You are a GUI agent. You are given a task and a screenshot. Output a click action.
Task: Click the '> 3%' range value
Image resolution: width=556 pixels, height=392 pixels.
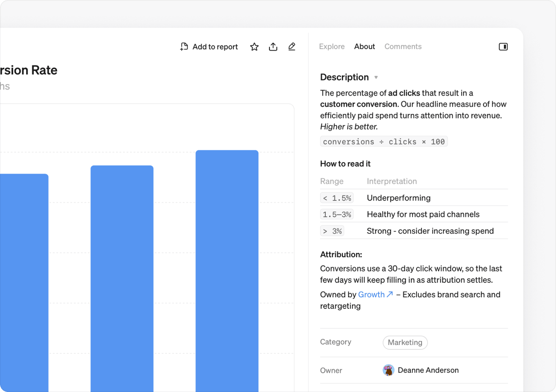tap(332, 231)
